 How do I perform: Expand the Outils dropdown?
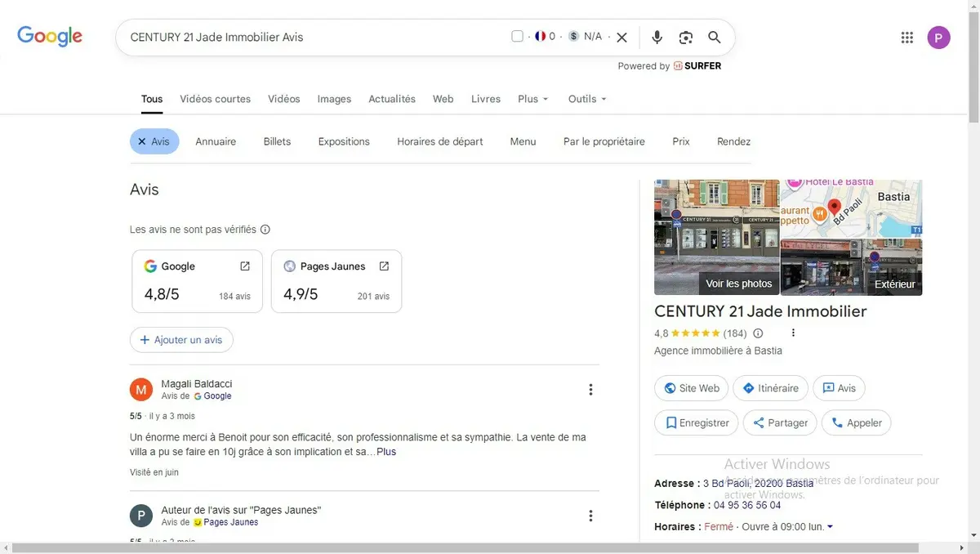point(587,99)
